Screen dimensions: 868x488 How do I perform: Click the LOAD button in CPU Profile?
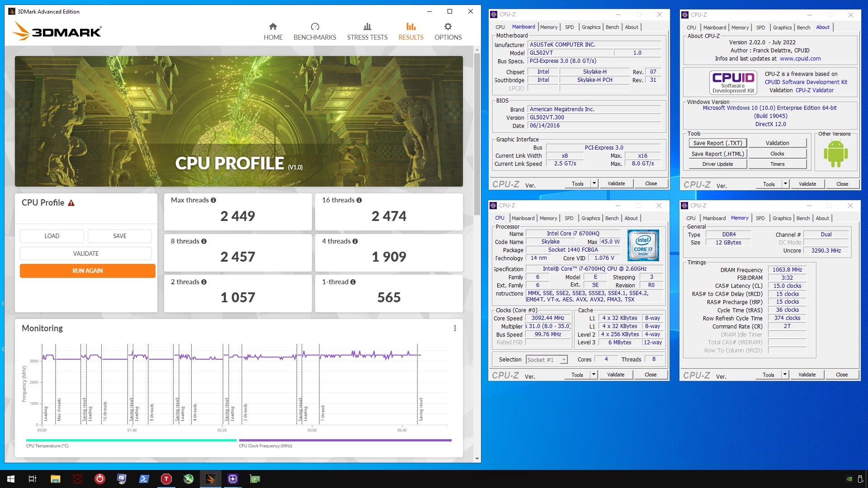52,236
